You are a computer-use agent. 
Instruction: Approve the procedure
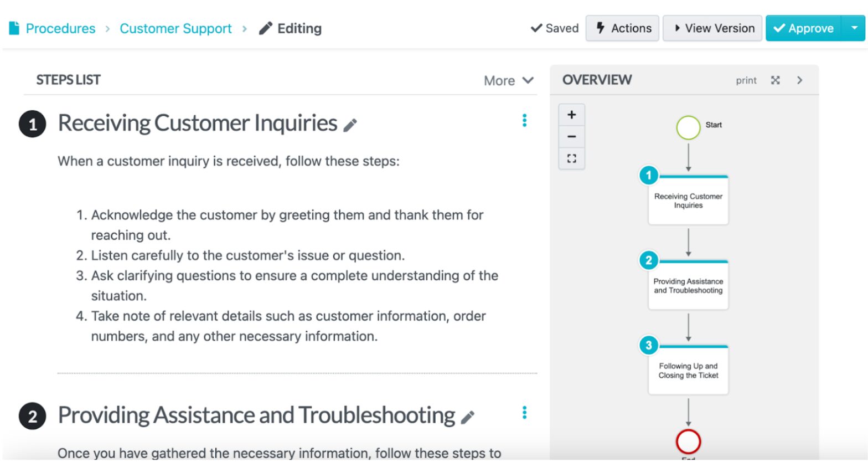click(x=804, y=28)
